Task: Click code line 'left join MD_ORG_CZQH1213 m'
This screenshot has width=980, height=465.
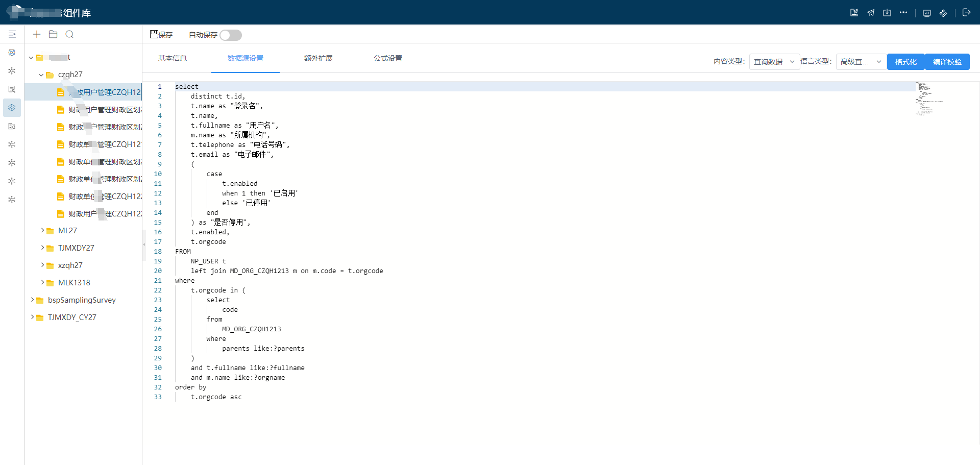Action: click(x=287, y=271)
